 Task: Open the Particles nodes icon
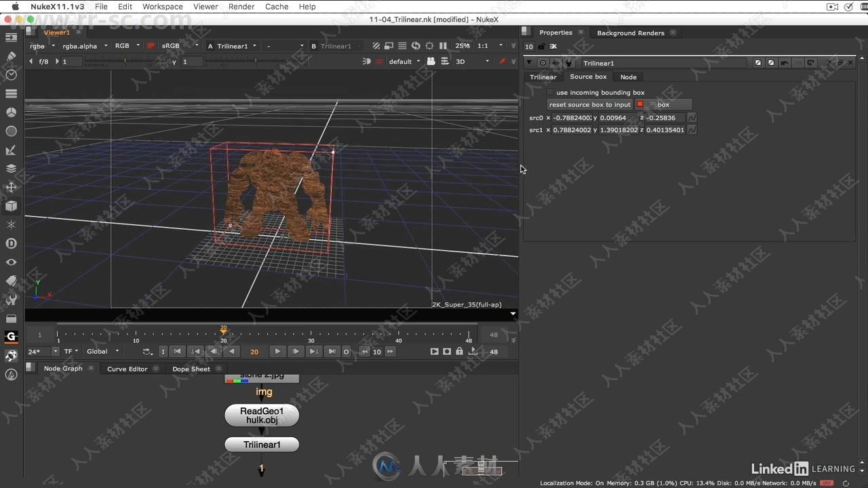click(11, 224)
